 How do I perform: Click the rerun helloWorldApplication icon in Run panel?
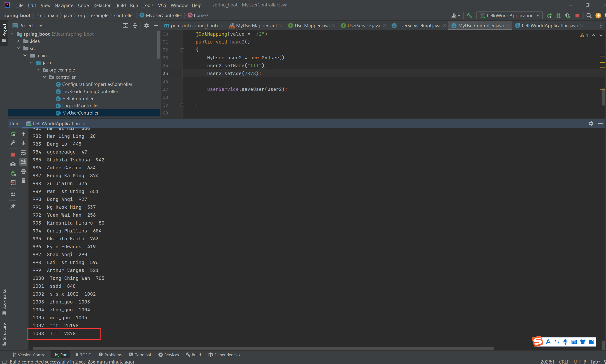pos(13,134)
